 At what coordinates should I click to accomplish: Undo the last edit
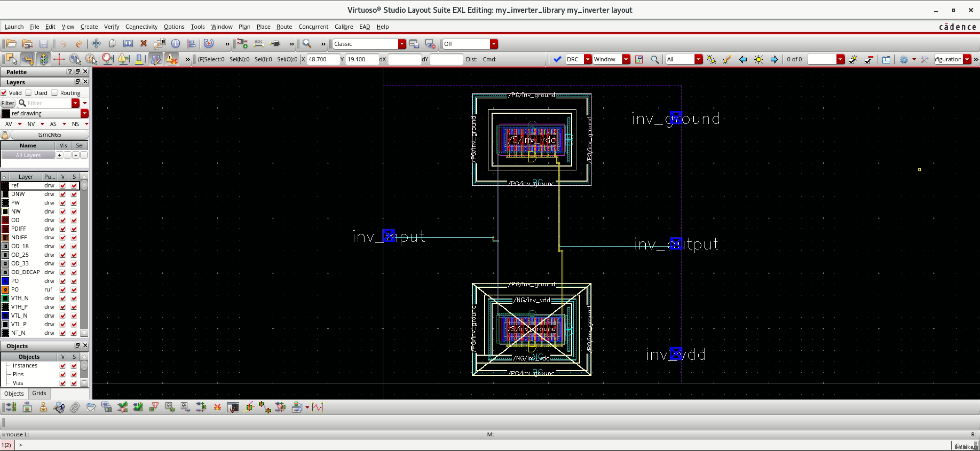(64, 43)
